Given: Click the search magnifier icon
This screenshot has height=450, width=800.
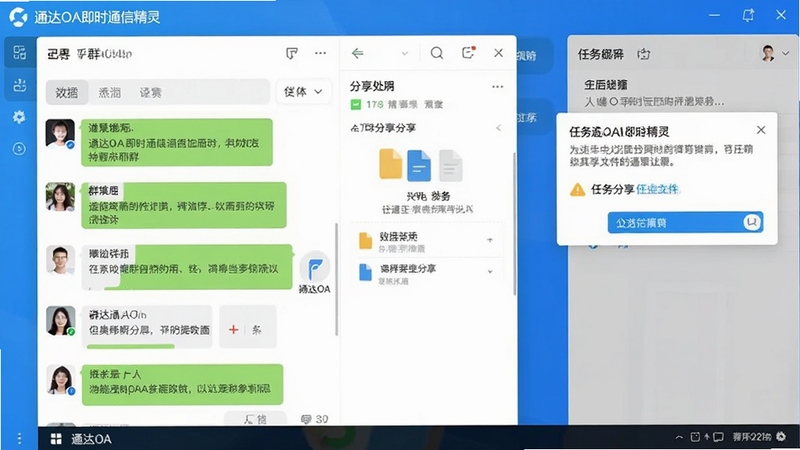Looking at the screenshot, I should point(437,53).
